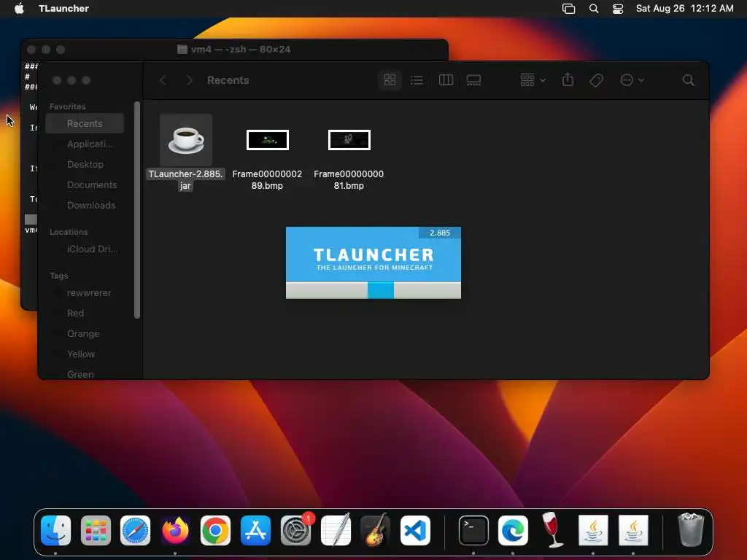This screenshot has height=560, width=747.
Task: Open the TLauncher menu in menu bar
Action: 64,8
